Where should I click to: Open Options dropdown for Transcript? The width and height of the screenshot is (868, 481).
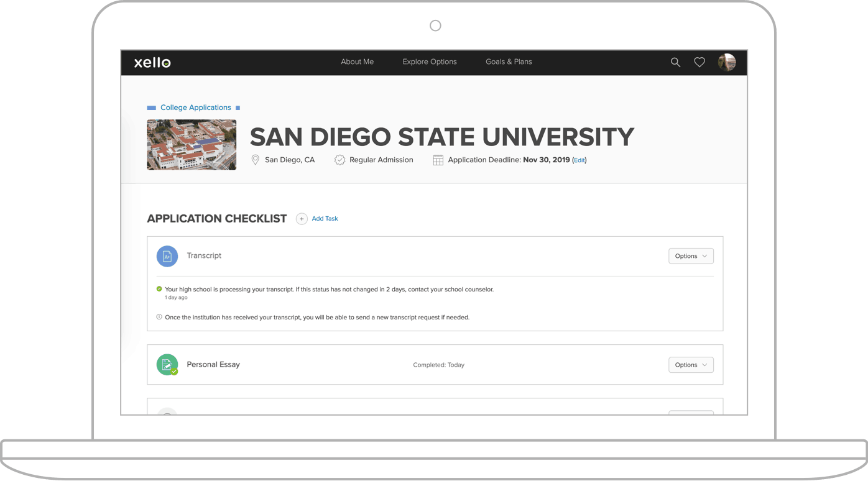pyautogui.click(x=691, y=256)
